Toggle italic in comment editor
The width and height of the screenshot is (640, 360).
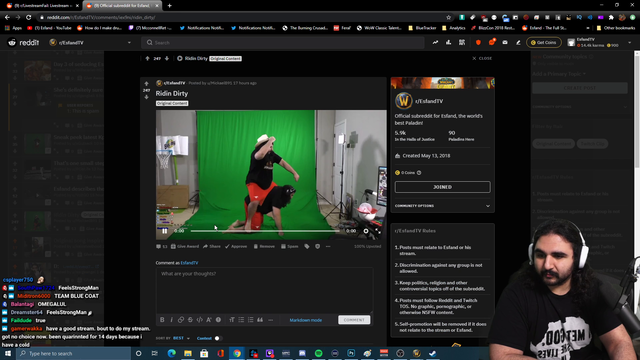click(x=171, y=320)
